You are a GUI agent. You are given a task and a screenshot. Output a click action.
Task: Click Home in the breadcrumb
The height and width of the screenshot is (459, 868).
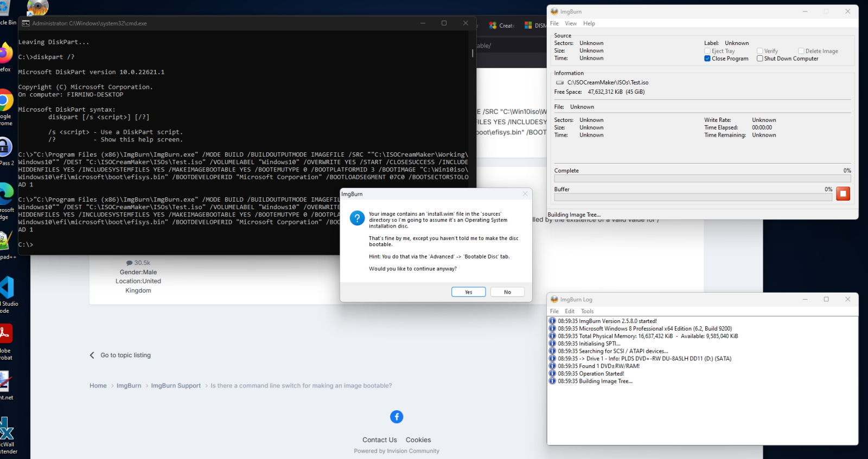click(98, 386)
